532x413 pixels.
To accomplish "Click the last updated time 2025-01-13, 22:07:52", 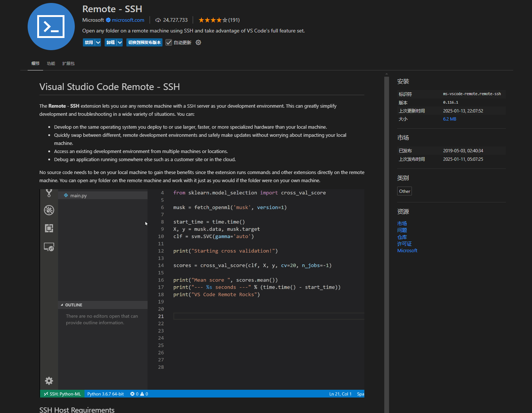I will pos(463,111).
